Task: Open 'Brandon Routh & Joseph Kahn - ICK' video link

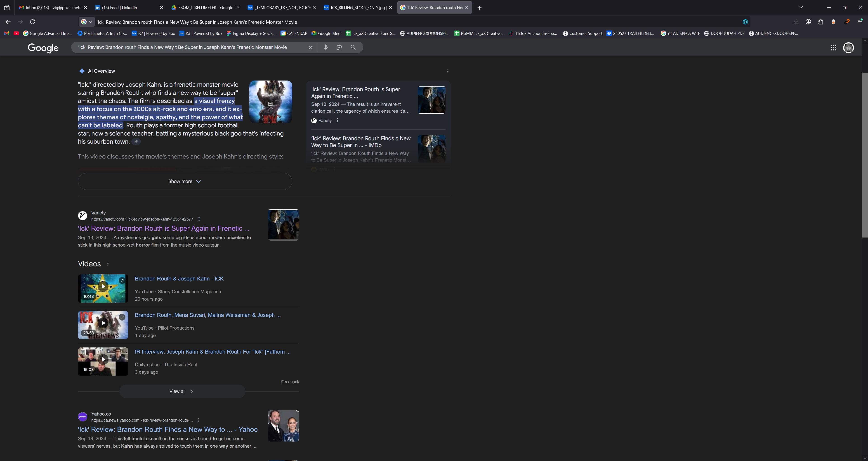Action: point(179,279)
